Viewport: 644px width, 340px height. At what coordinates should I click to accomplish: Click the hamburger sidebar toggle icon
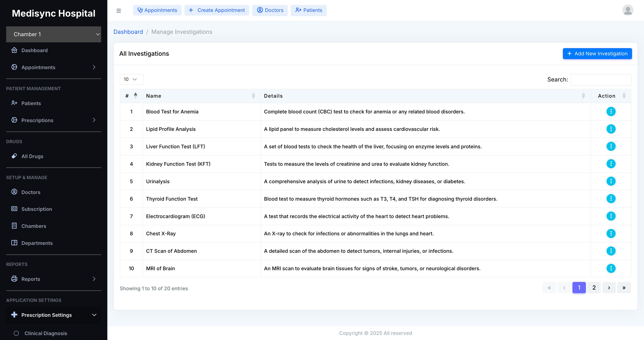pyautogui.click(x=118, y=10)
